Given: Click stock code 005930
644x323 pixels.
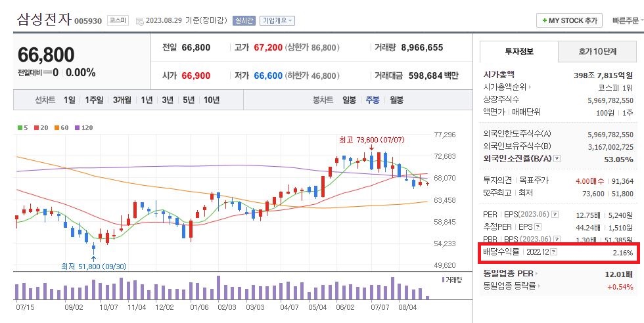Looking at the screenshot, I should [x=88, y=21].
